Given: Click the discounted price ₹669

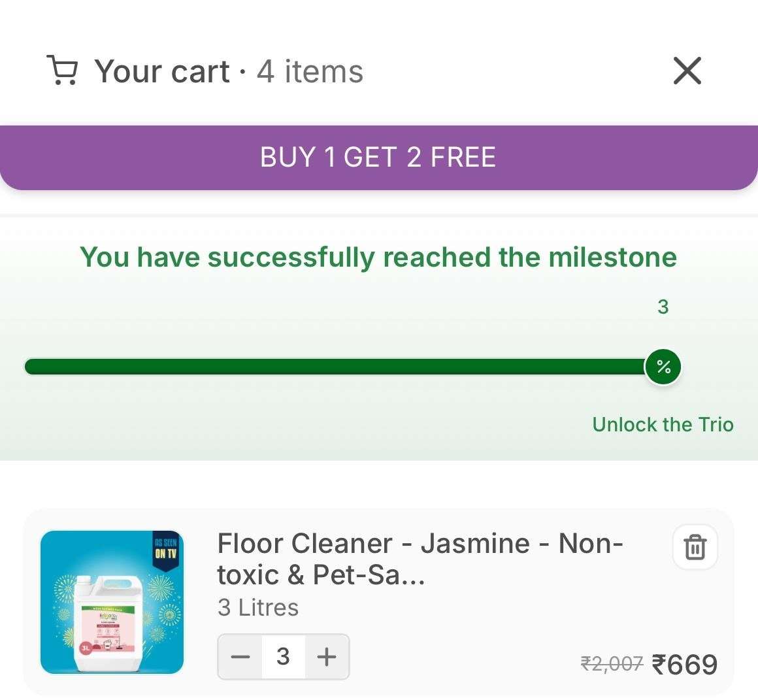Looking at the screenshot, I should click(x=685, y=665).
